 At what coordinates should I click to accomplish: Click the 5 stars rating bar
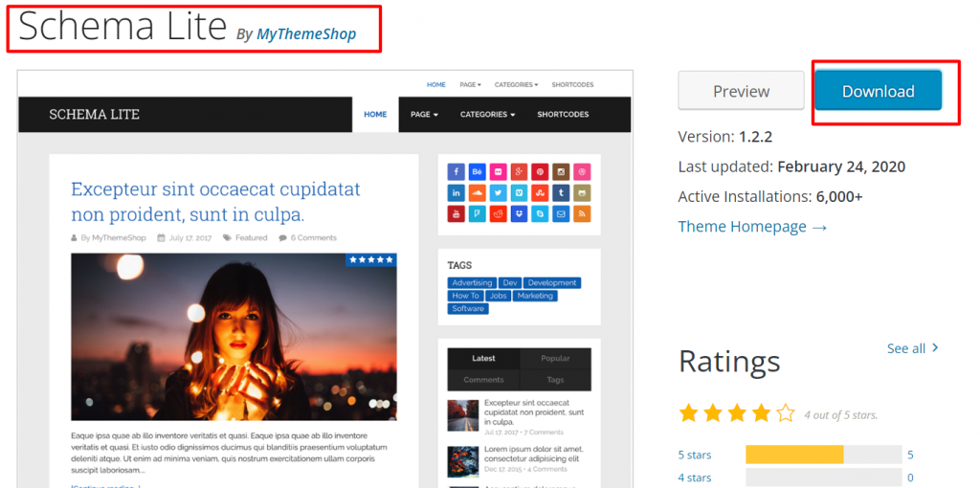click(823, 455)
